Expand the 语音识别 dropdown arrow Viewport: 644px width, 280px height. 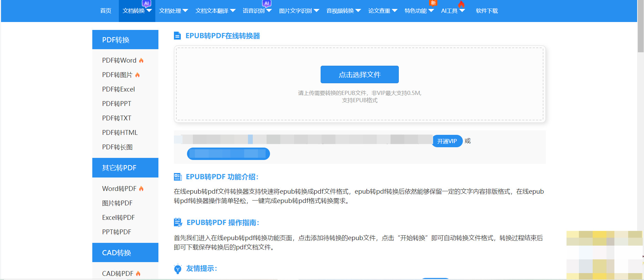pos(269,11)
